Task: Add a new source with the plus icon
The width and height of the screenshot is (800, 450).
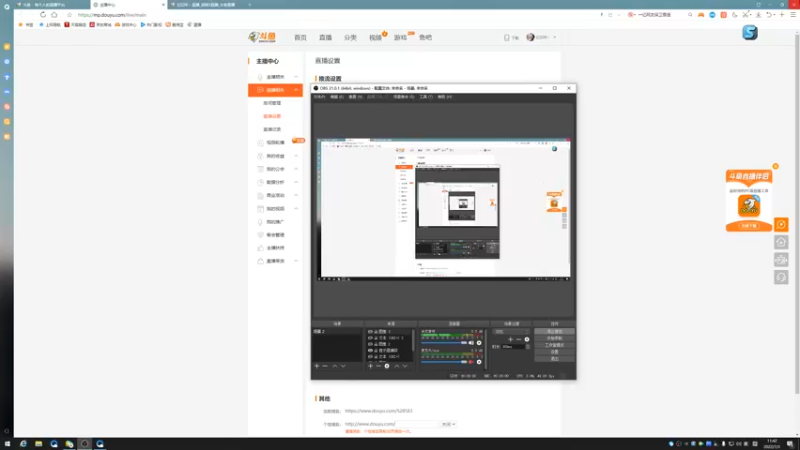Action: pyautogui.click(x=370, y=366)
